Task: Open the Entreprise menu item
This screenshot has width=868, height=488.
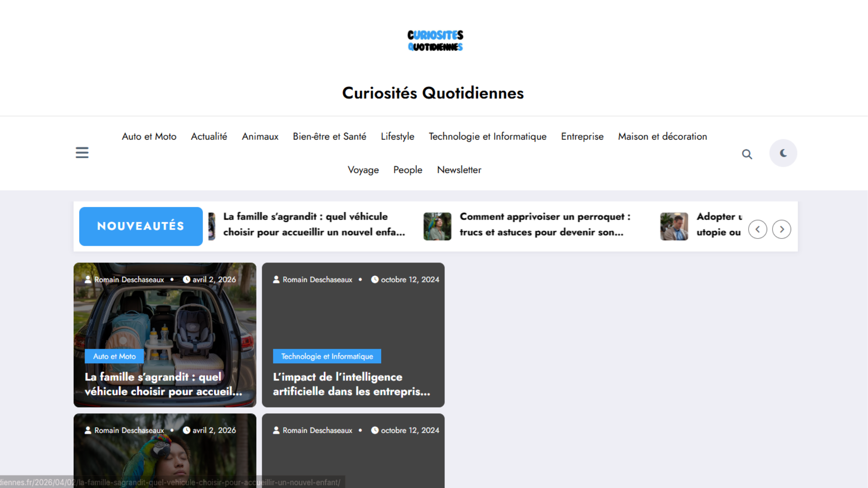Action: [582, 136]
